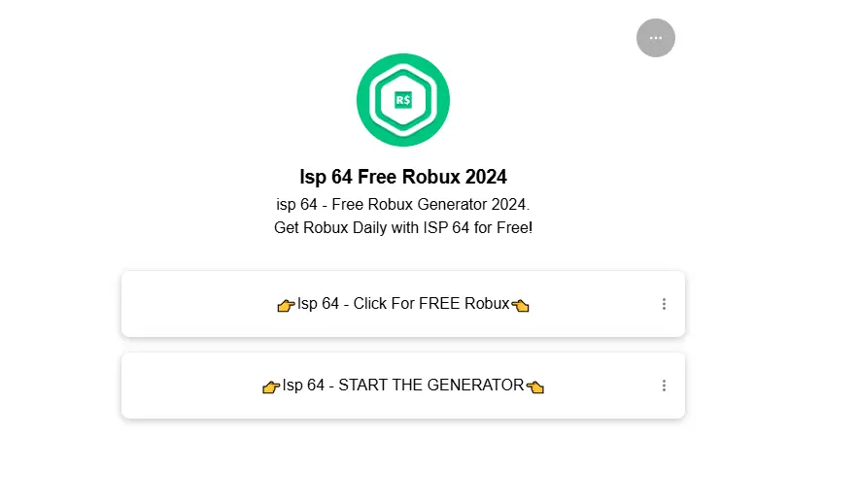
Task: Click the word Robux in the first link card
Action: [487, 303]
